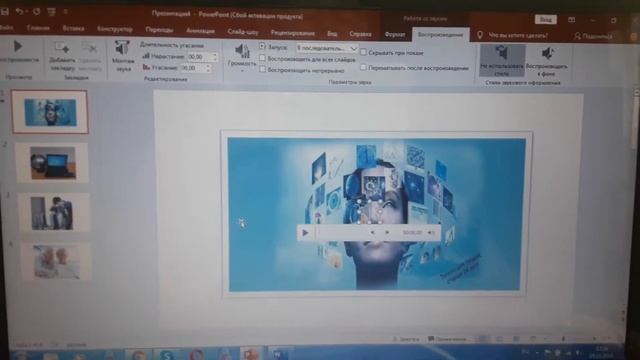Click the Угасание fade-out icon
The height and width of the screenshot is (360, 640).
(x=146, y=67)
